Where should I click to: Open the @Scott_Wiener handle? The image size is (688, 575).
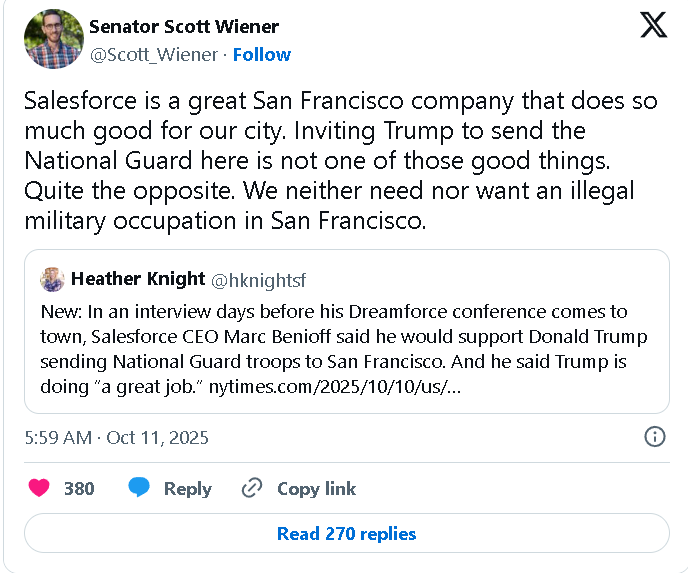coord(153,54)
